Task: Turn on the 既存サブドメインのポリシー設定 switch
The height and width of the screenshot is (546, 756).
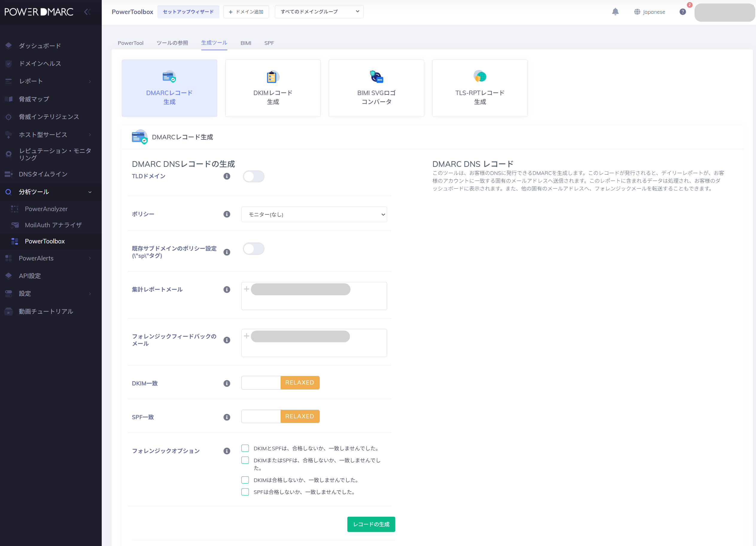Action: [x=254, y=248]
